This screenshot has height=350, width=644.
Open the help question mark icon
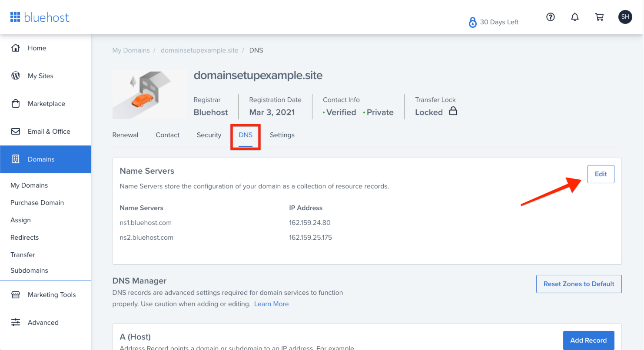pyautogui.click(x=551, y=17)
